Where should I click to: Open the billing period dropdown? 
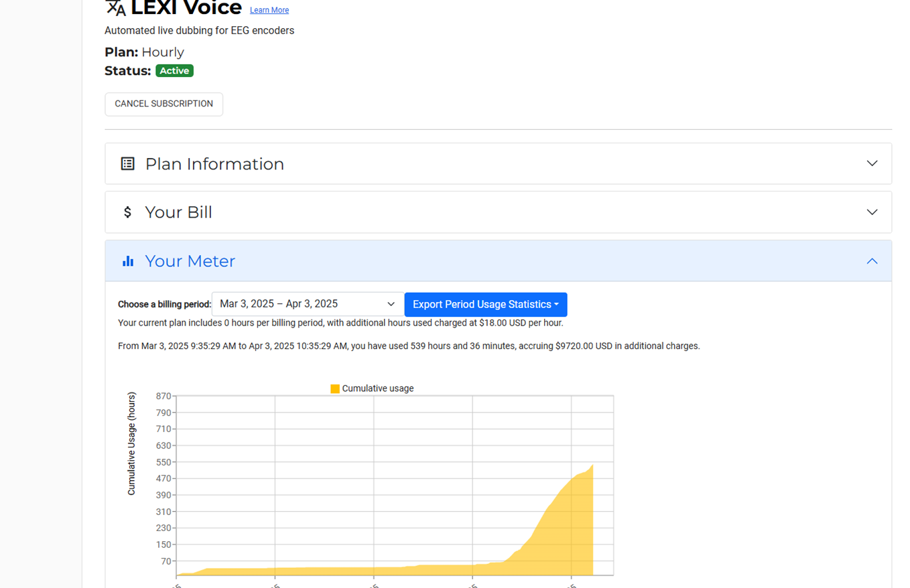308,304
